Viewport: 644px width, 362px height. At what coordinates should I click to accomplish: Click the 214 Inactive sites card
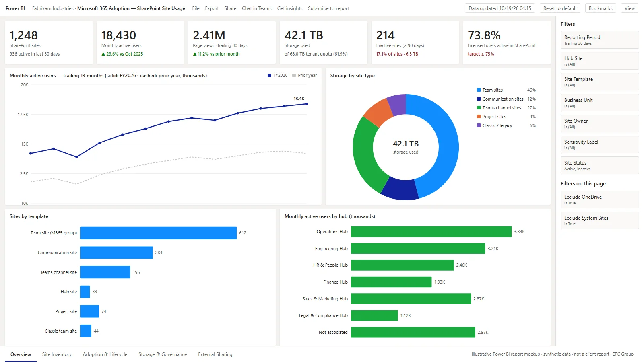tap(415, 42)
